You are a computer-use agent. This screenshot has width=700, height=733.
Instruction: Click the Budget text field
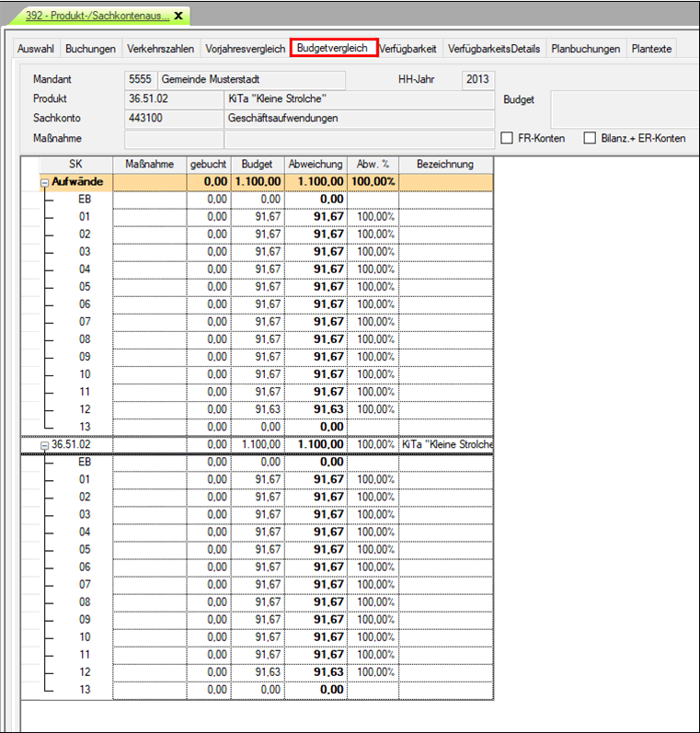coord(625,109)
